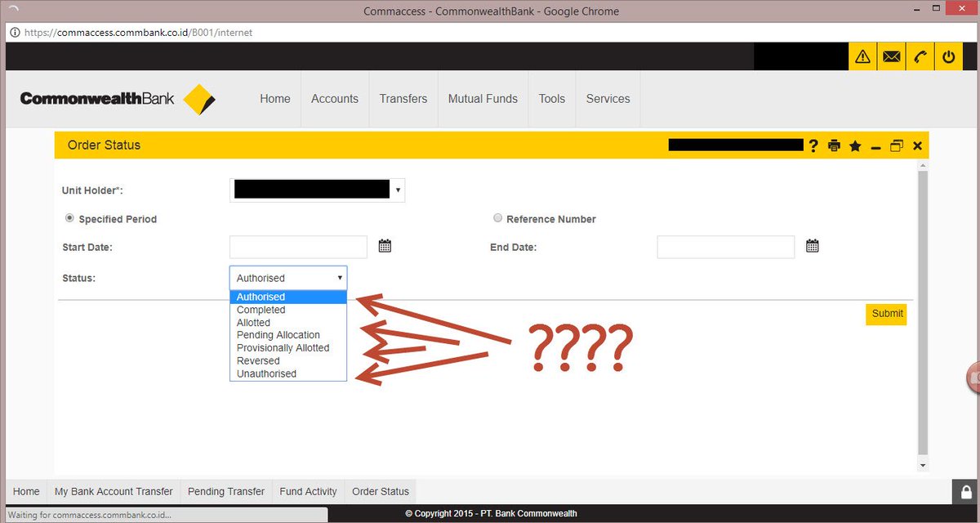Open the Home menu in top navigation
The height and width of the screenshot is (523, 980).
[x=275, y=99]
